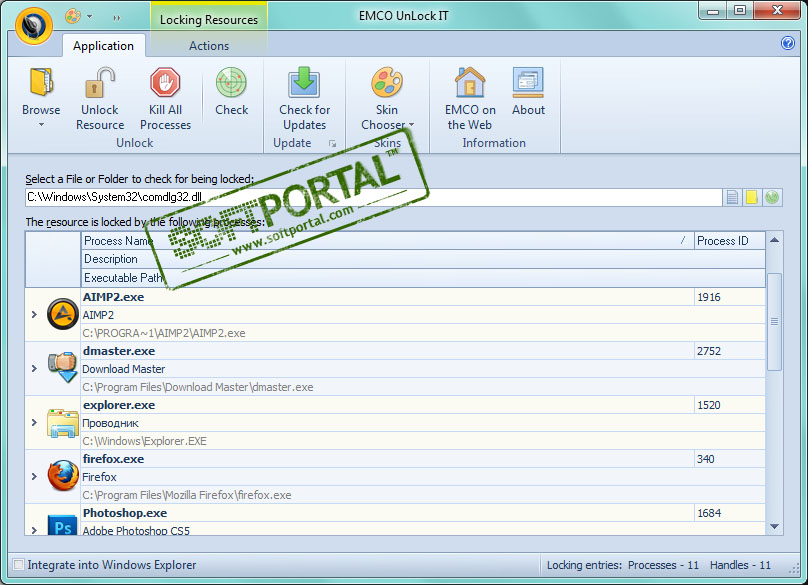Open the EMCO on the Web icon

pyautogui.click(x=470, y=84)
